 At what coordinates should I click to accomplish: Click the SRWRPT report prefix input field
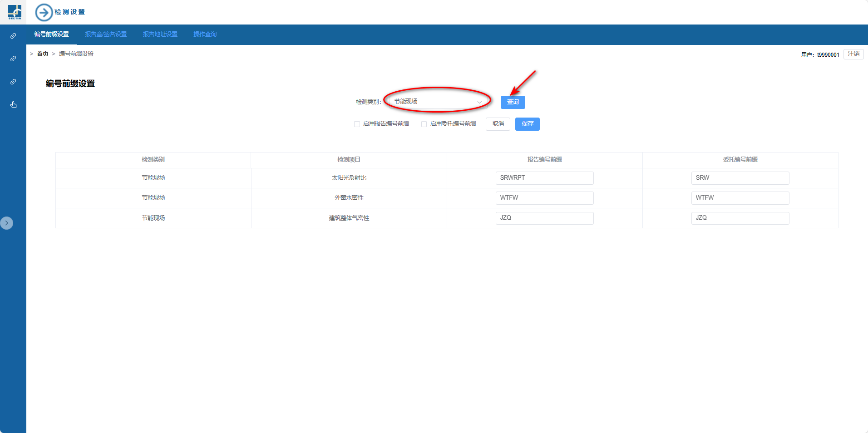(x=544, y=178)
